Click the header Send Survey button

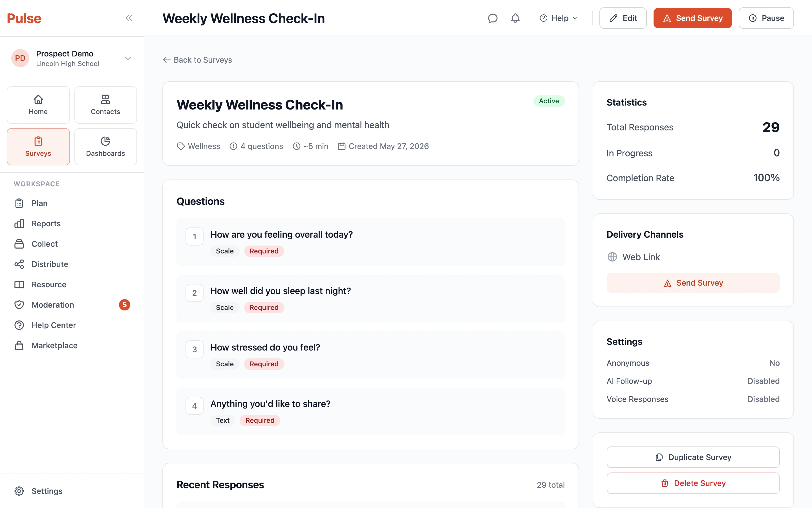point(692,18)
